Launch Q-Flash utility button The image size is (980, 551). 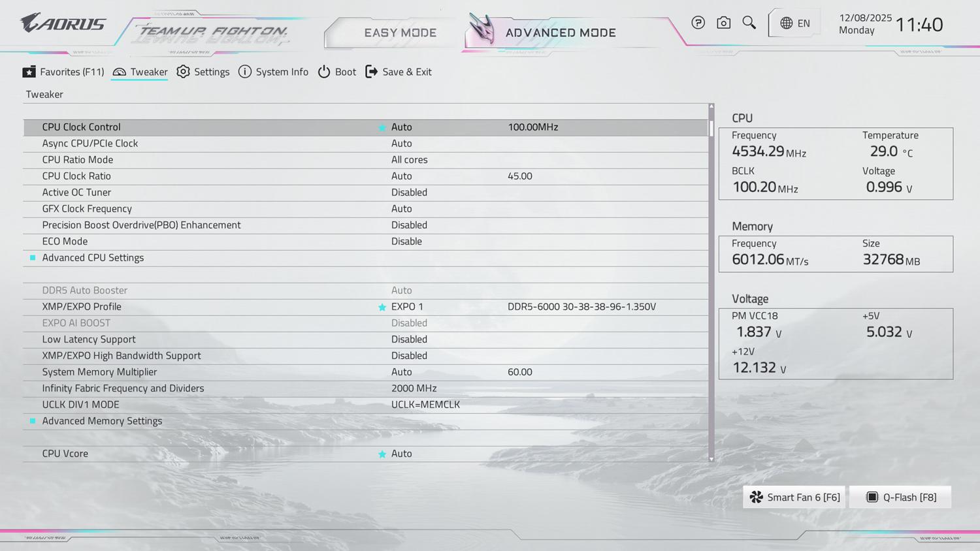click(x=900, y=497)
